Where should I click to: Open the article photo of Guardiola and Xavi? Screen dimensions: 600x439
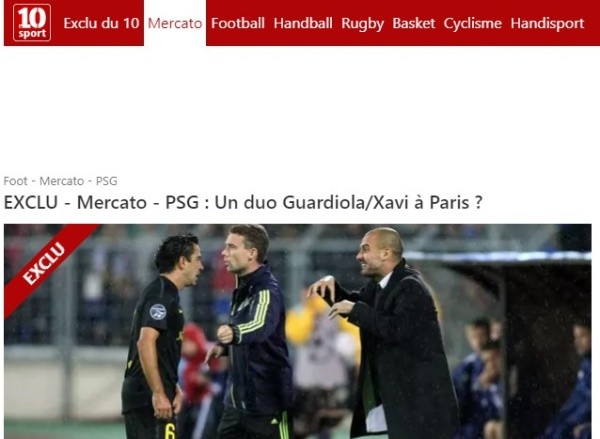click(x=297, y=331)
